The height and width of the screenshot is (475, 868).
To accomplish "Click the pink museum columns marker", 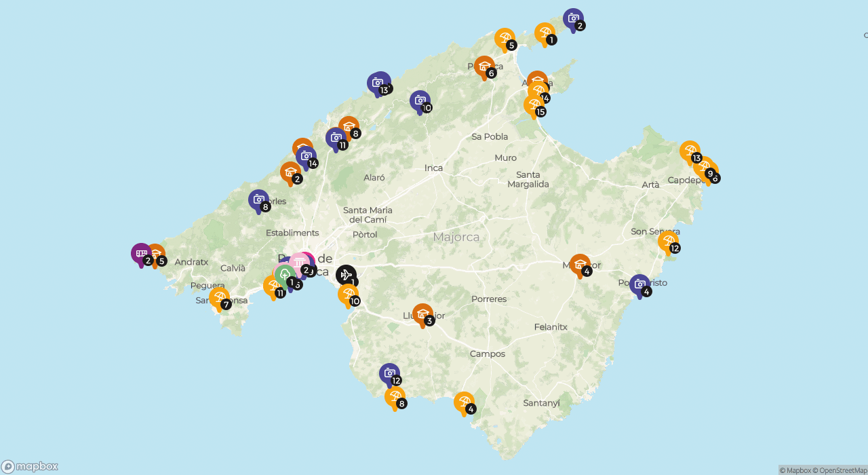I will click(x=299, y=263).
